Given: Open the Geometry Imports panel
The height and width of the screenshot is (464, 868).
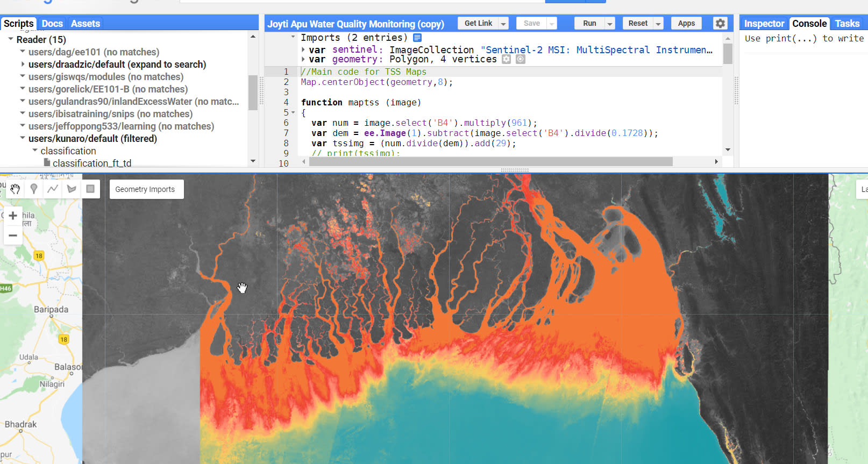Looking at the screenshot, I should tap(145, 189).
